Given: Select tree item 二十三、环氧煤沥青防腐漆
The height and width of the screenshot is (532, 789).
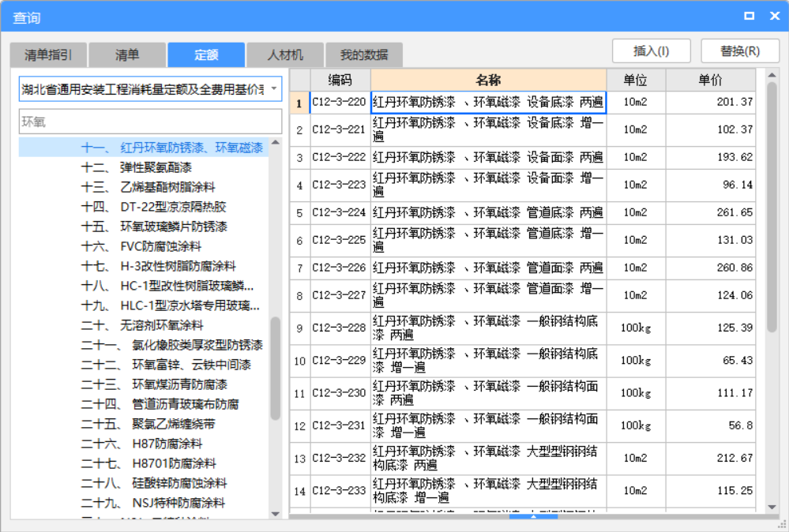Looking at the screenshot, I should pos(155,384).
